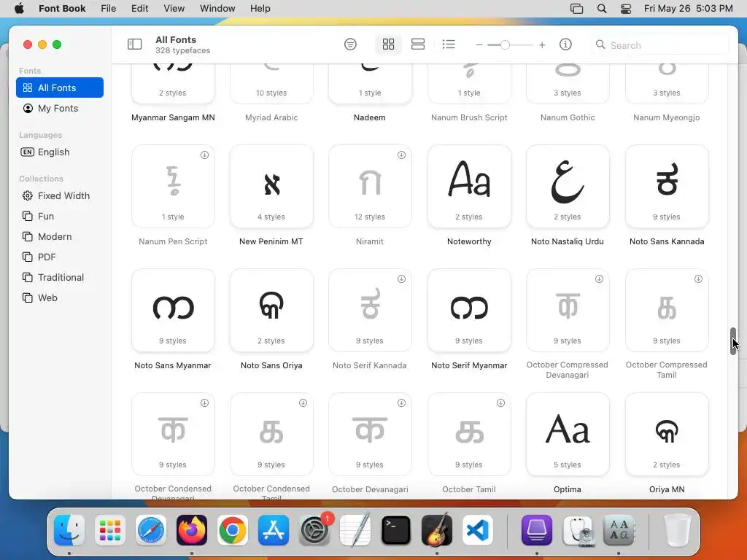Open Web collection
The height and width of the screenshot is (560, 747).
click(x=60, y=298)
